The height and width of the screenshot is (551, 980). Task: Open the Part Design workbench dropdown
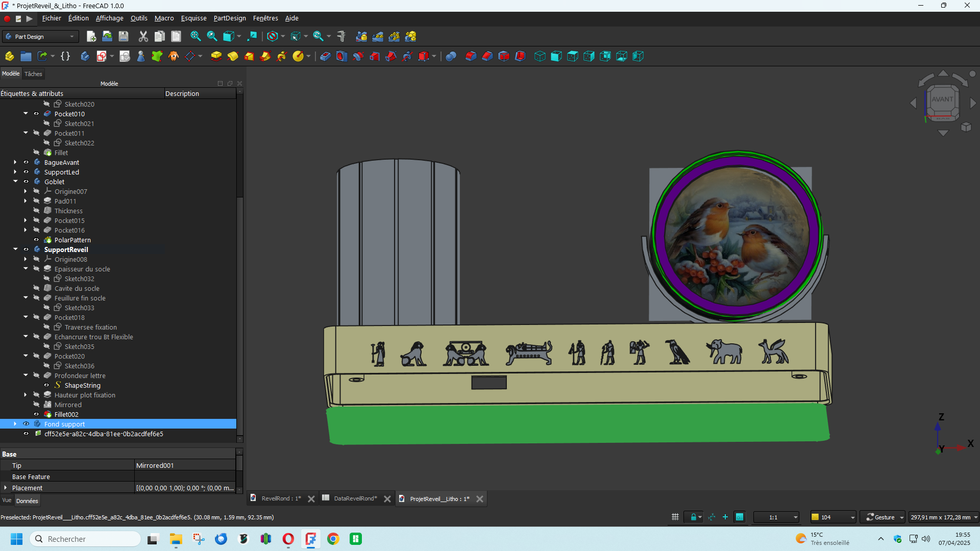(40, 37)
